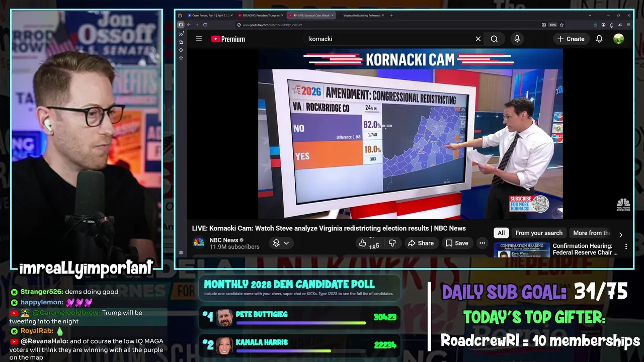Screen dimensions: 644x362
Task: Bookmark this page with the star
Action: point(561,25)
